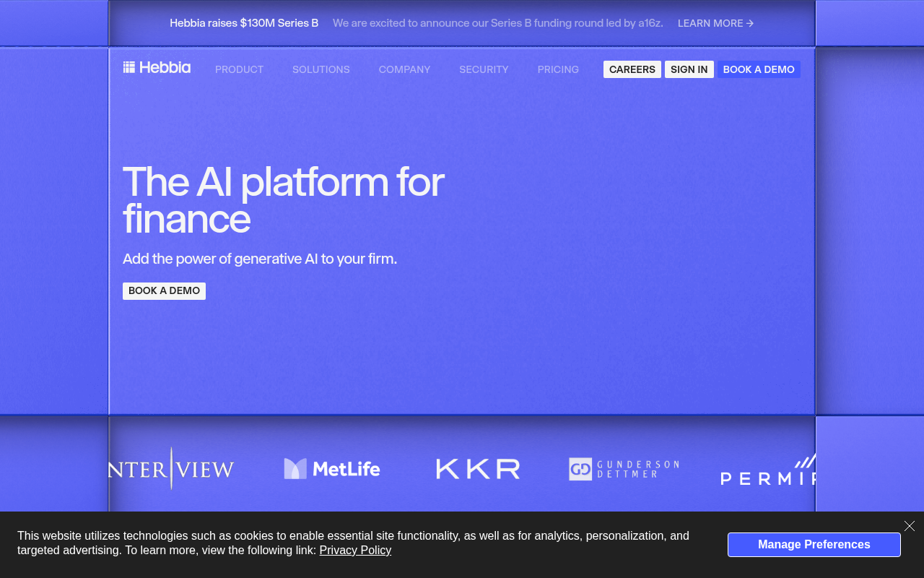
Task: Click the CAREERS button
Action: 632,69
